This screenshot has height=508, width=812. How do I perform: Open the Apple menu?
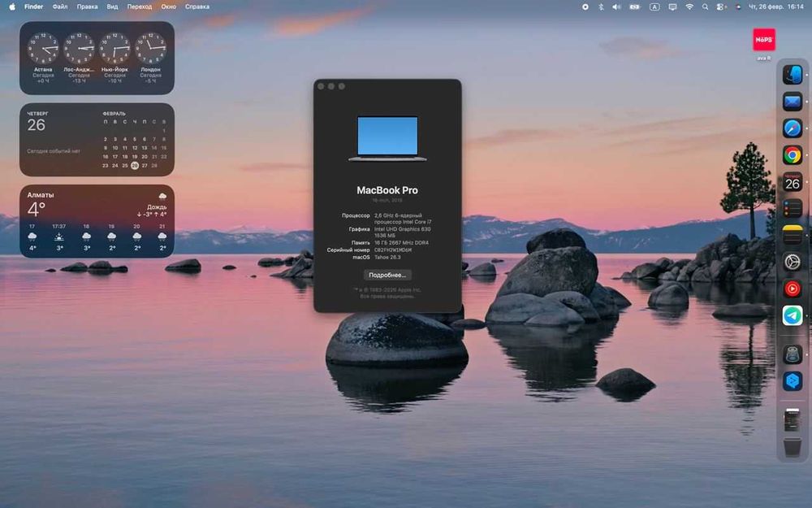pos(12,7)
